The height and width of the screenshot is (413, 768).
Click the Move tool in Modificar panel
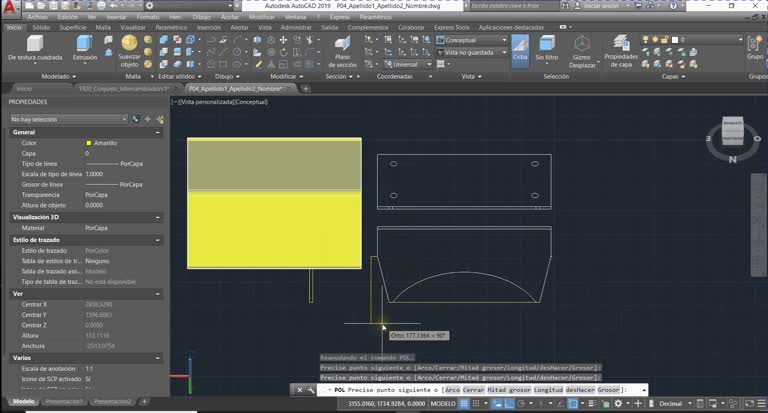click(x=283, y=40)
